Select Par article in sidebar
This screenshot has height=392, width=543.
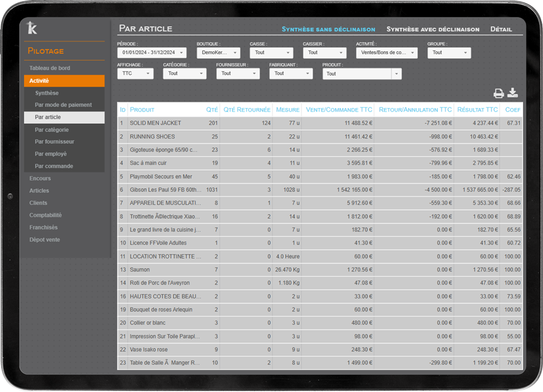pos(64,117)
